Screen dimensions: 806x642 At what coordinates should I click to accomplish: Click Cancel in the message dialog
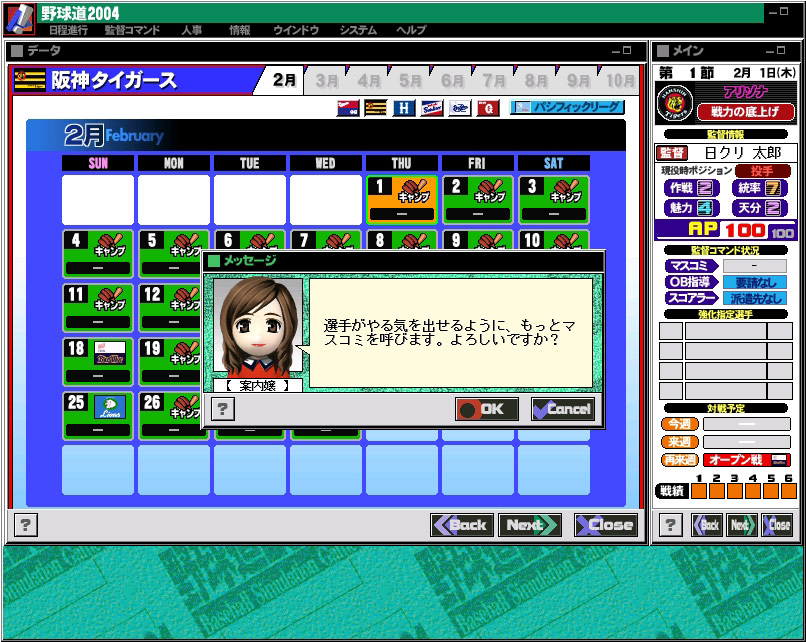(563, 409)
